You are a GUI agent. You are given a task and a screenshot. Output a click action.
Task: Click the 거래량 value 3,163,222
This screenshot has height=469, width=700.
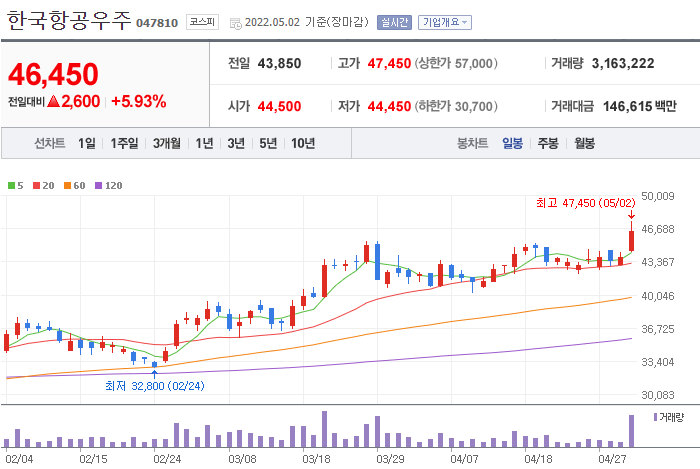(623, 63)
